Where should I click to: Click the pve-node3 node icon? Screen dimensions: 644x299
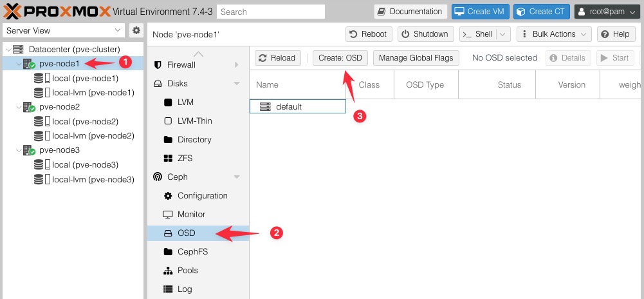point(29,150)
